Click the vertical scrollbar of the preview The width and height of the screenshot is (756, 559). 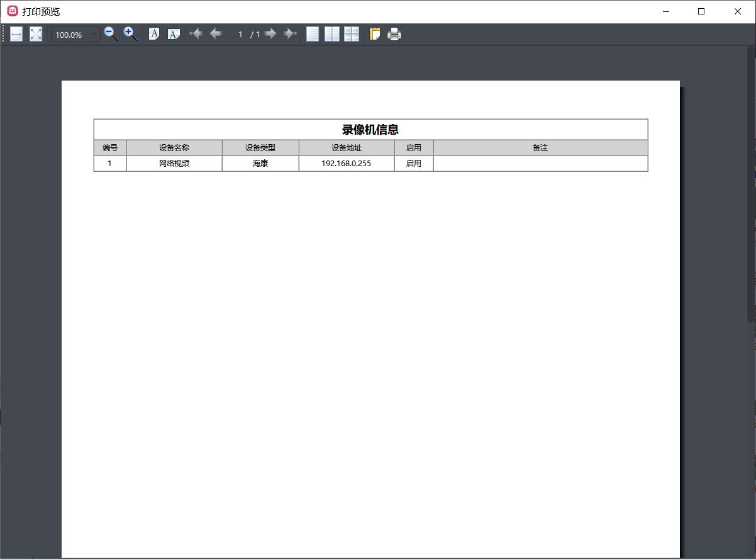(x=751, y=189)
